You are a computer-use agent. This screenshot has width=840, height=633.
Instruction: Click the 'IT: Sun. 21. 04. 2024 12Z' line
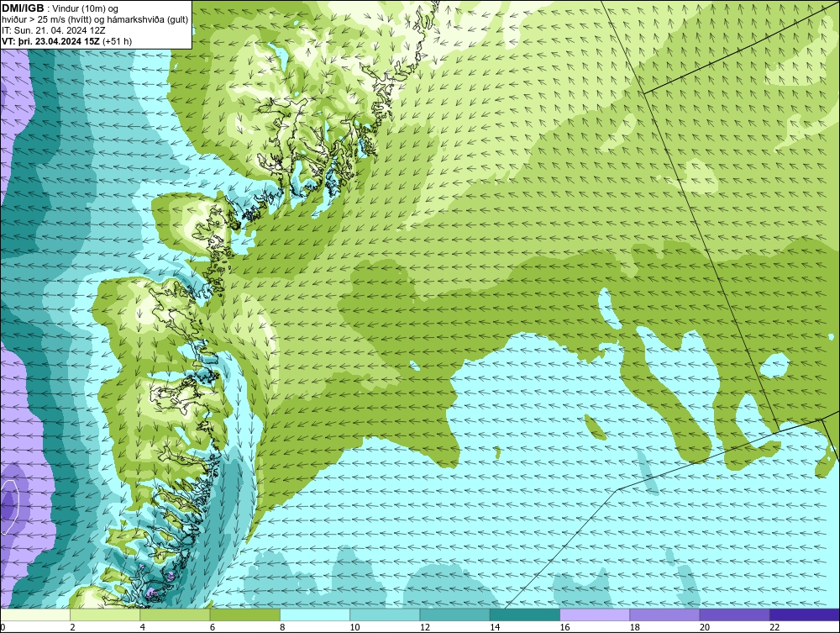point(54,30)
